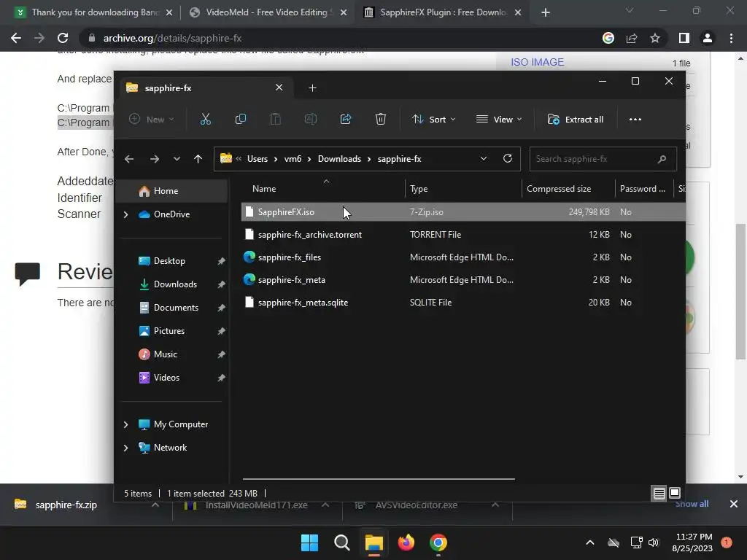
Task: Click the Delete trash icon in Explorer toolbar
Action: click(380, 119)
